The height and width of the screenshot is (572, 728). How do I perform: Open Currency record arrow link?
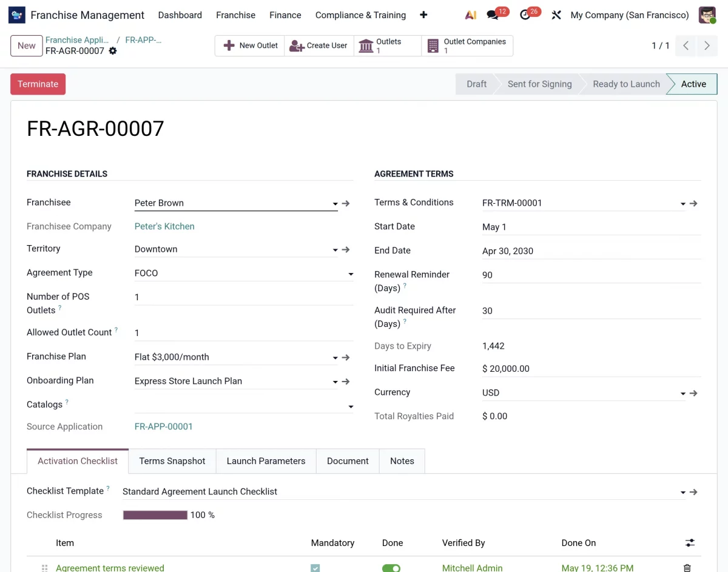pyautogui.click(x=693, y=393)
